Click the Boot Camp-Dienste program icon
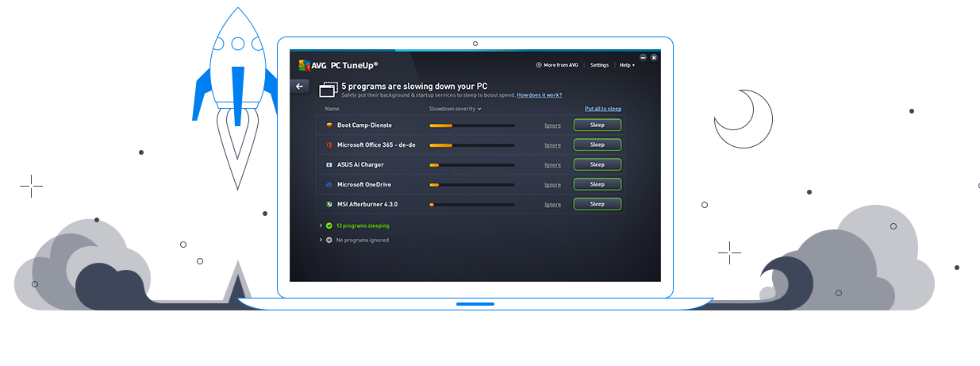 [x=329, y=125]
